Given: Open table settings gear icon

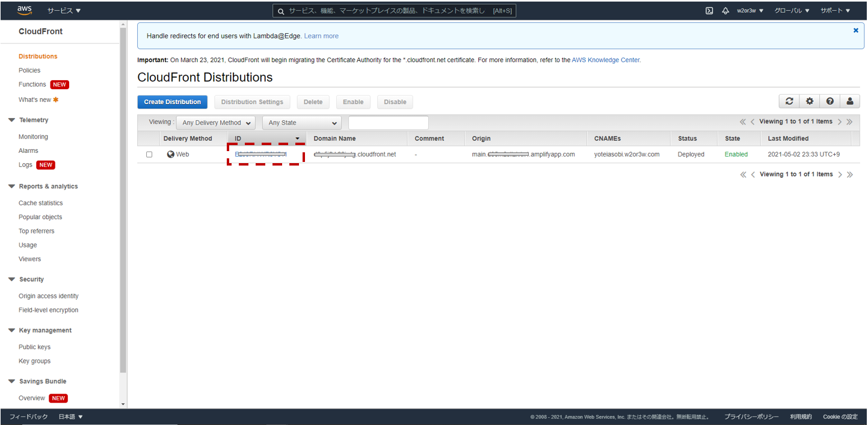Looking at the screenshot, I should pyautogui.click(x=810, y=102).
